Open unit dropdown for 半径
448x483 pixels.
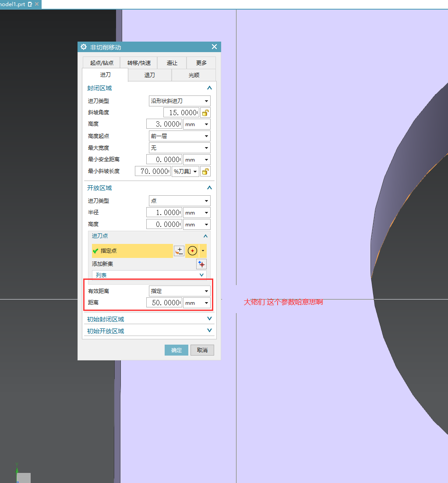(197, 212)
